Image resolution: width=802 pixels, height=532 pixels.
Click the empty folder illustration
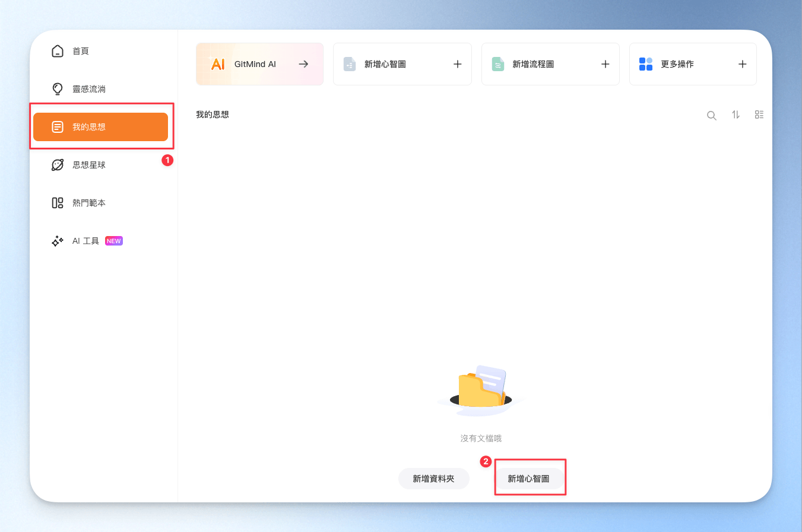pos(481,390)
